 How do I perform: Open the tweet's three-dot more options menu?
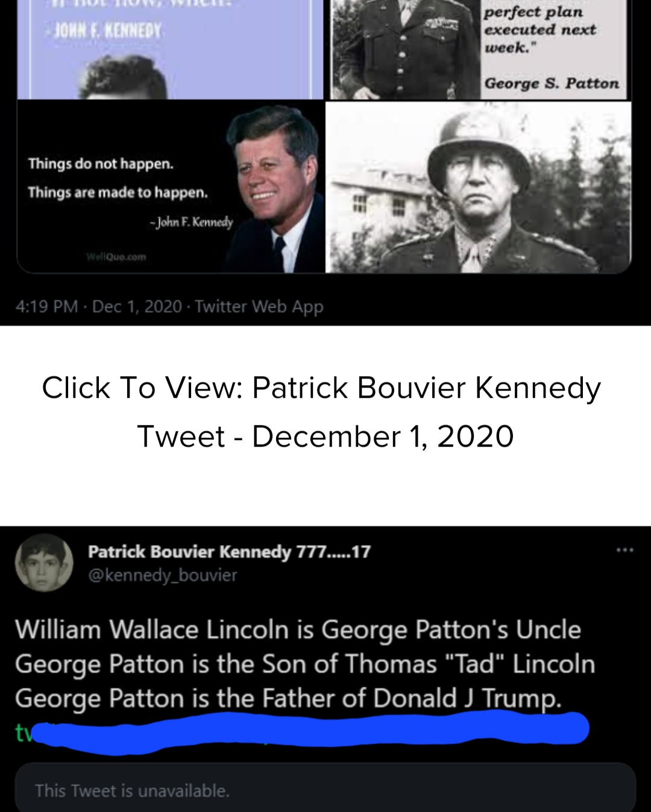[x=624, y=550]
